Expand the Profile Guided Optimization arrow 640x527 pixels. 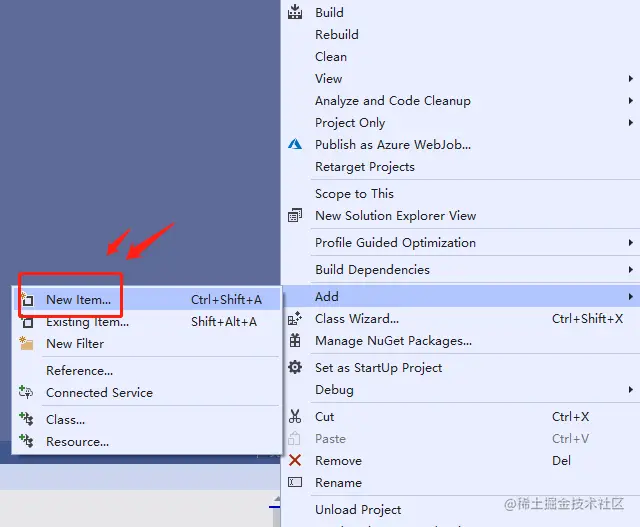pos(631,242)
